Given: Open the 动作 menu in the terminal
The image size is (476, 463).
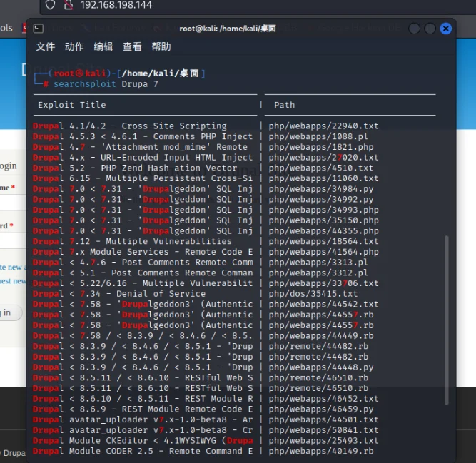Looking at the screenshot, I should [x=74, y=46].
